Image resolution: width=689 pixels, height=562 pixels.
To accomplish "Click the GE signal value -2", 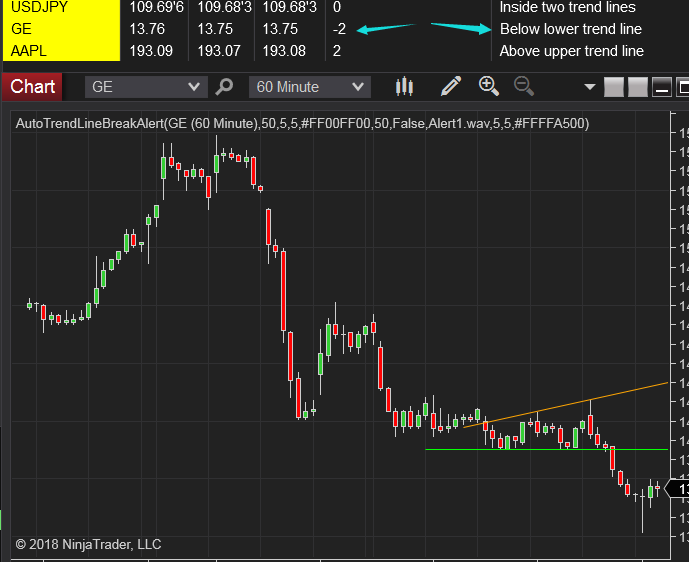I will coord(339,29).
